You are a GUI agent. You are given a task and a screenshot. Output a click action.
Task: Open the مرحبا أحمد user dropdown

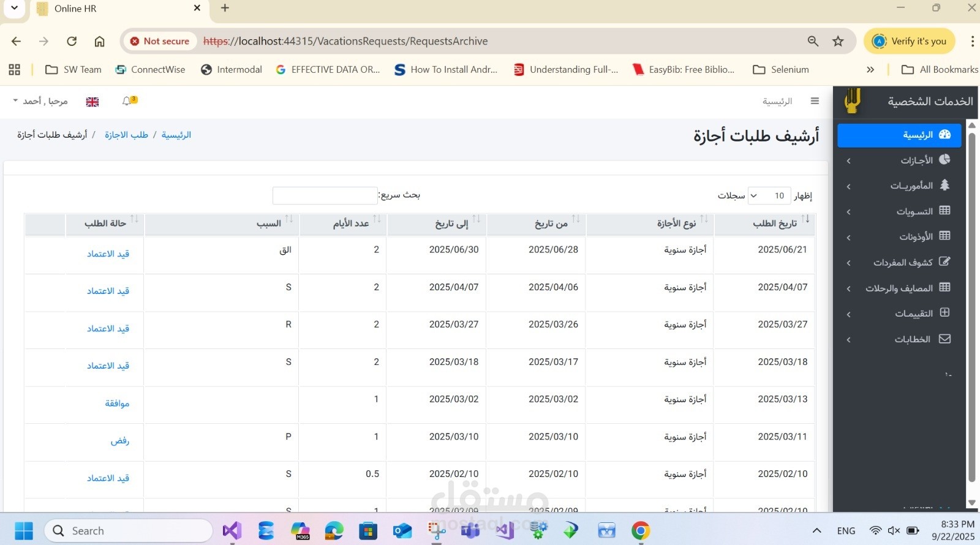pyautogui.click(x=40, y=101)
